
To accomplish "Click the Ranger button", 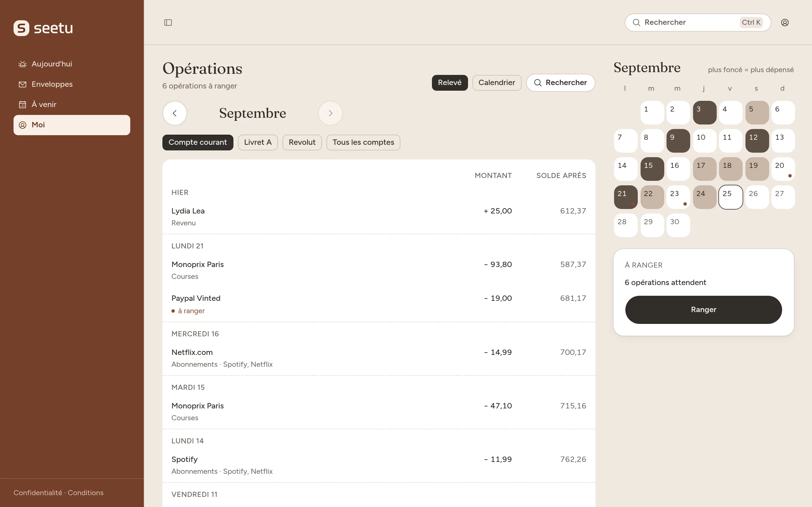I will [x=703, y=310].
